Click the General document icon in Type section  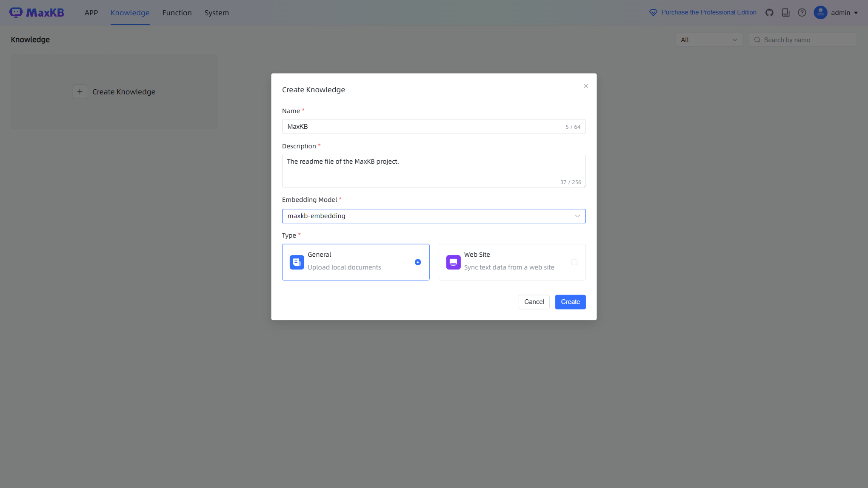pos(297,262)
